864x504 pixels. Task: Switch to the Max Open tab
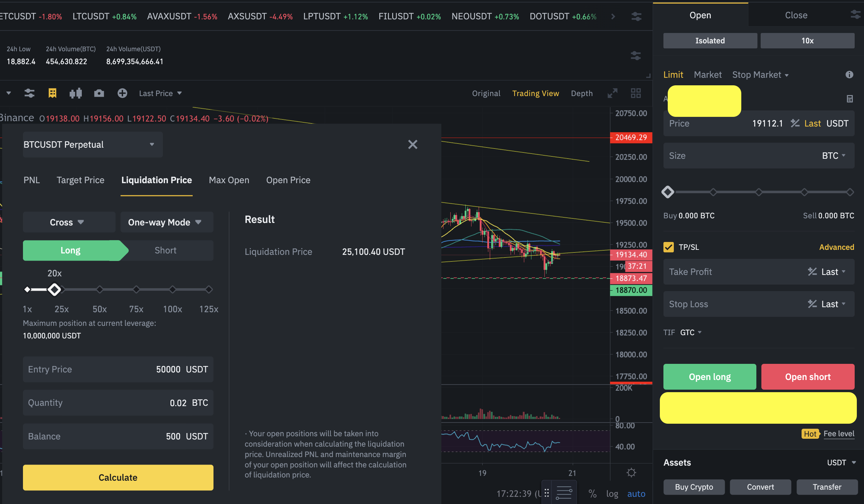[229, 180]
